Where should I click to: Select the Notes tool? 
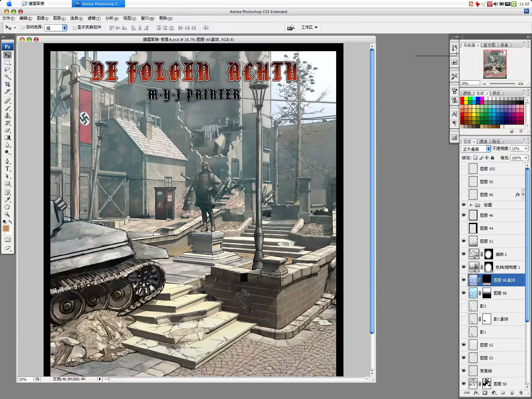(7, 193)
